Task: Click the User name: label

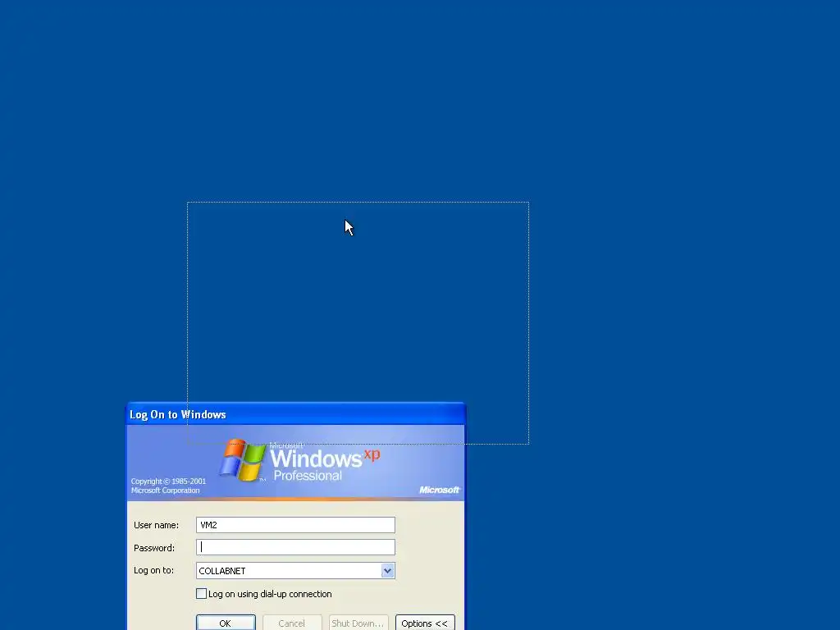Action: pos(157,525)
